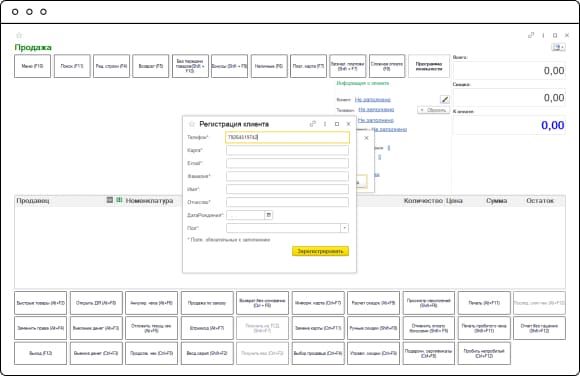Image resolution: width=580 pixels, height=376 pixels.
Task: Click Печать пробитого чека (Shift+F11) button
Action: [x=484, y=328]
